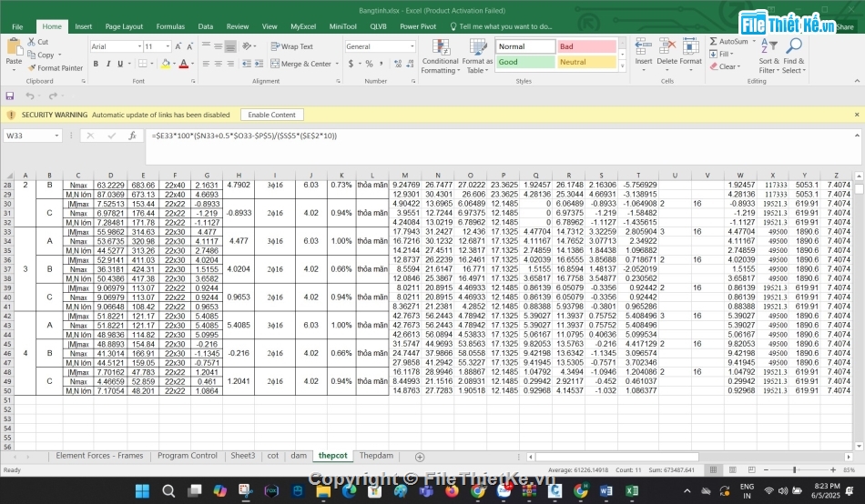Click Merge & Center button
Screen dimensions: 865x504
pyautogui.click(x=300, y=64)
